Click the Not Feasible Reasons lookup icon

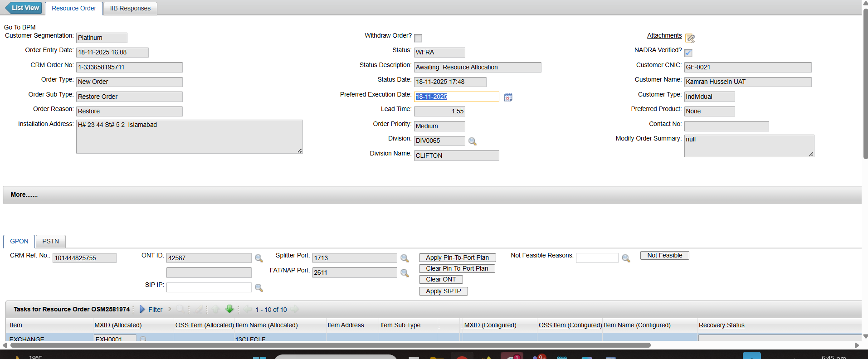[626, 258]
